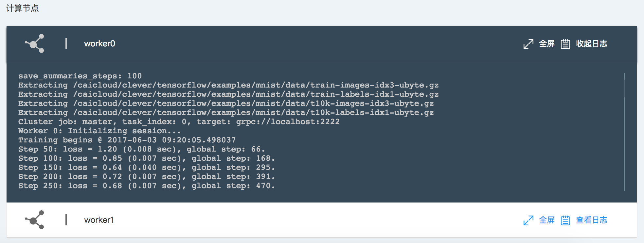Click the clipboard icon beside 收起日志
The width and height of the screenshot is (644, 243).
point(565,44)
